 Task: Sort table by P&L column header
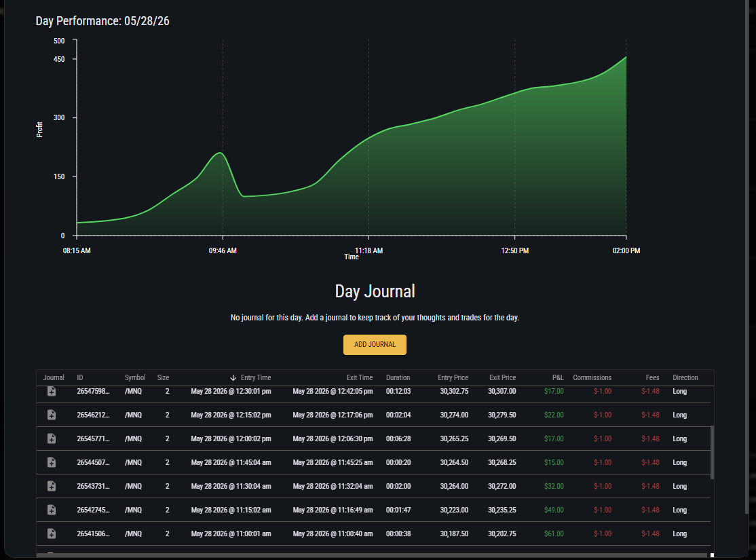[558, 377]
